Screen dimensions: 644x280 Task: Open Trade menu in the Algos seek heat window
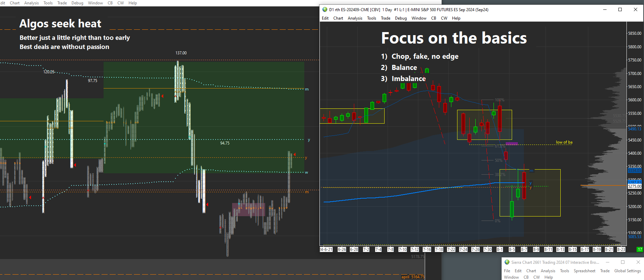pyautogui.click(x=62, y=3)
